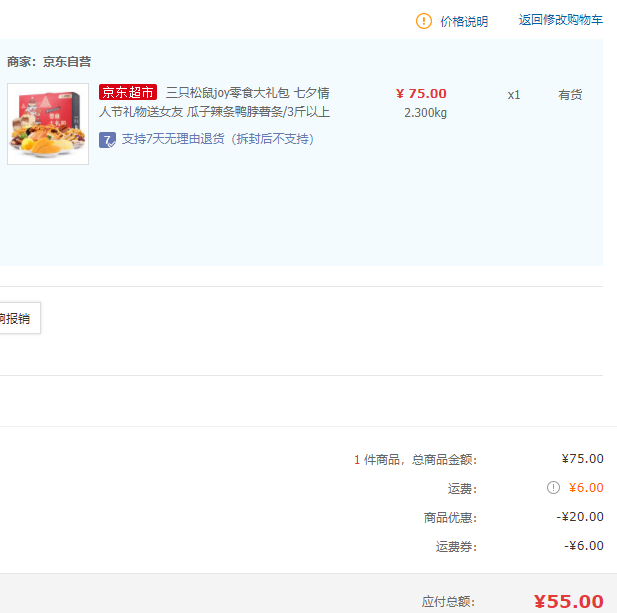Click the ¥75.00 red item price
This screenshot has height=613, width=617.
421,94
